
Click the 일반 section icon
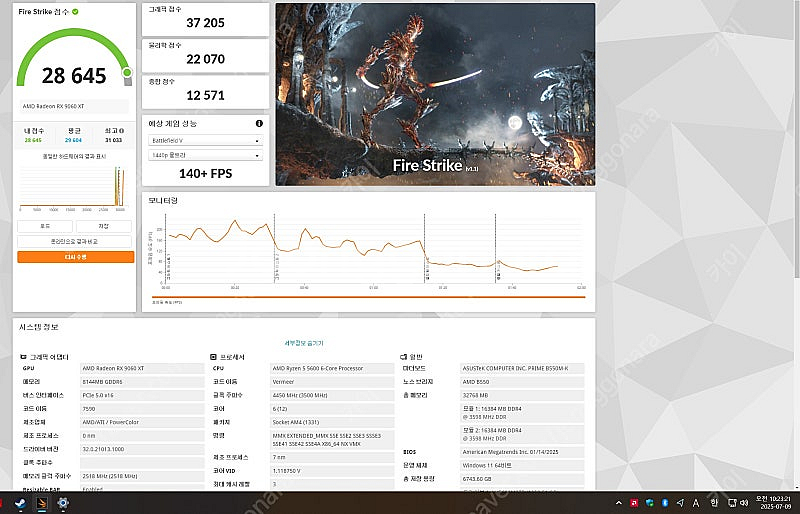pyautogui.click(x=402, y=357)
